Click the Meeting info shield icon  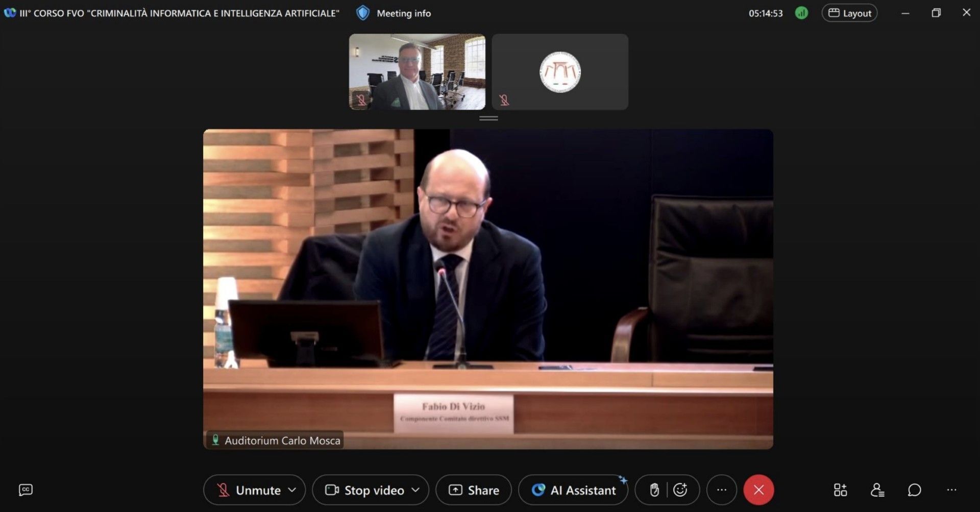point(363,13)
